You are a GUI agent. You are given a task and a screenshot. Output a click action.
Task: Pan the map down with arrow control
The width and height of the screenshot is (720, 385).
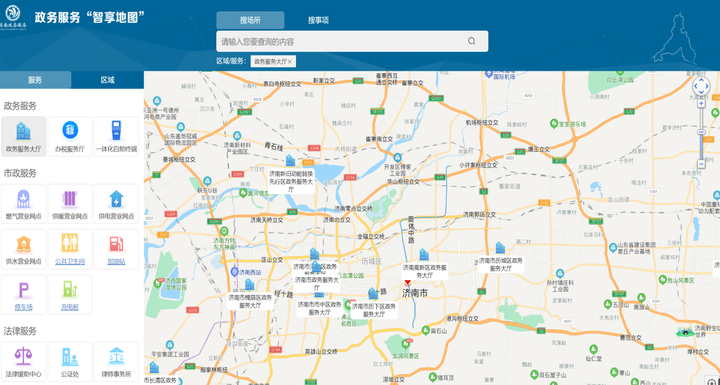point(701,93)
